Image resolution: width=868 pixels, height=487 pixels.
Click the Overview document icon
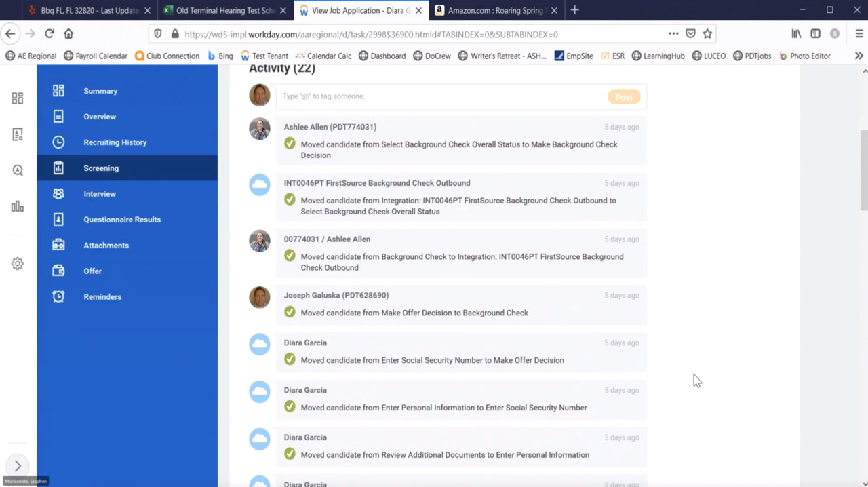[58, 117]
